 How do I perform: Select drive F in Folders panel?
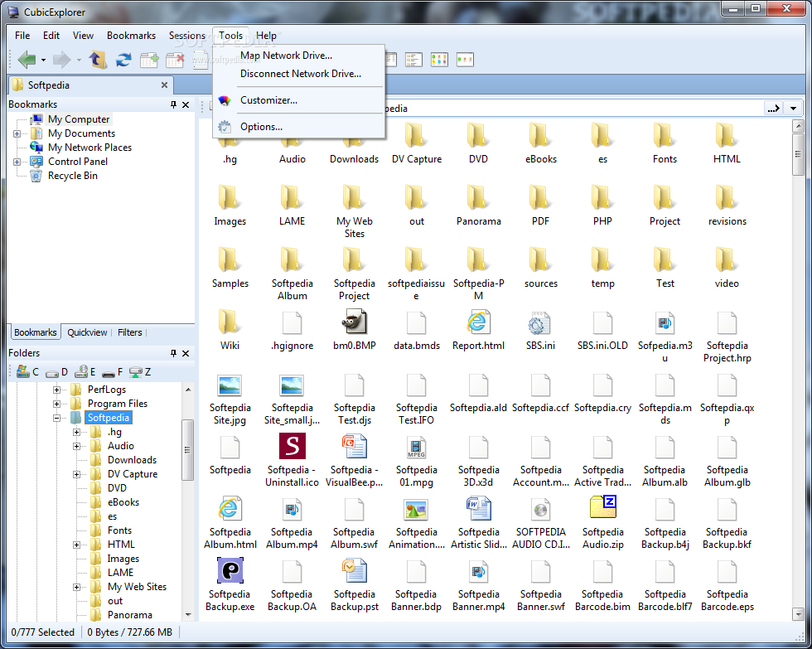point(113,372)
